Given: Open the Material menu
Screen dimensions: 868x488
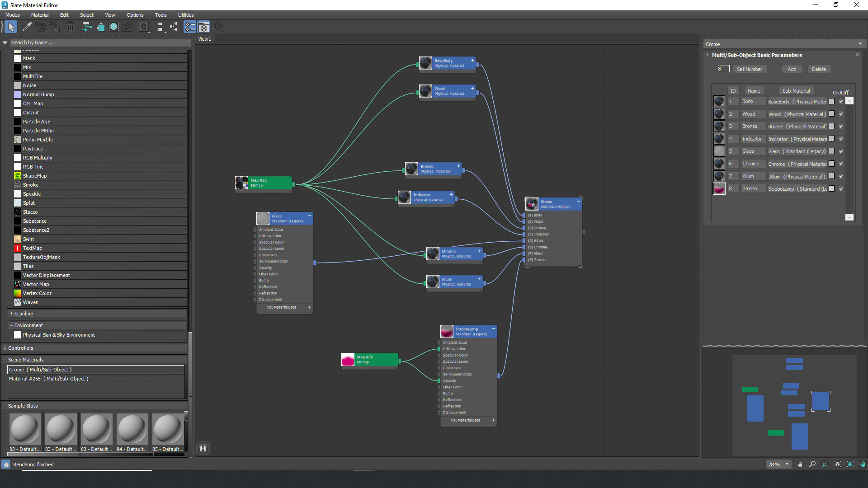Looking at the screenshot, I should (40, 15).
